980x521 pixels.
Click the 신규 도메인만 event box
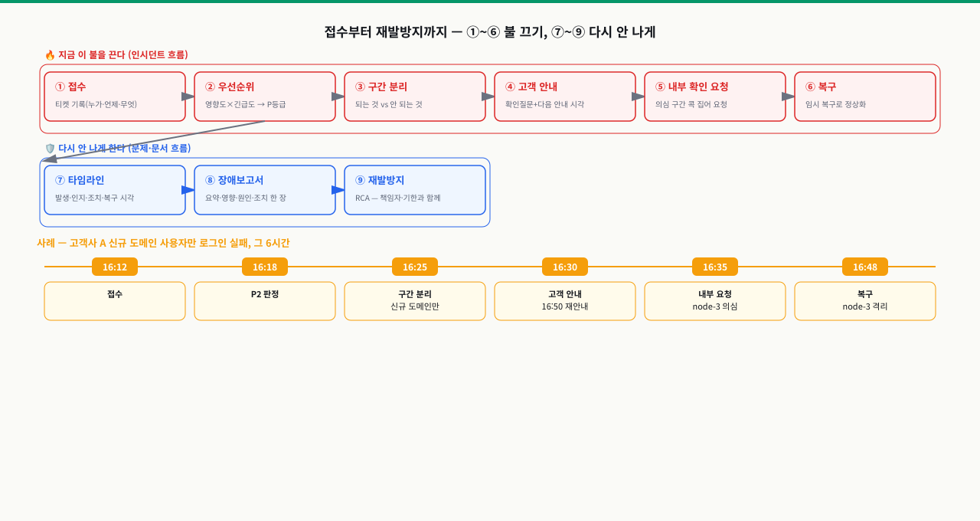pos(415,301)
